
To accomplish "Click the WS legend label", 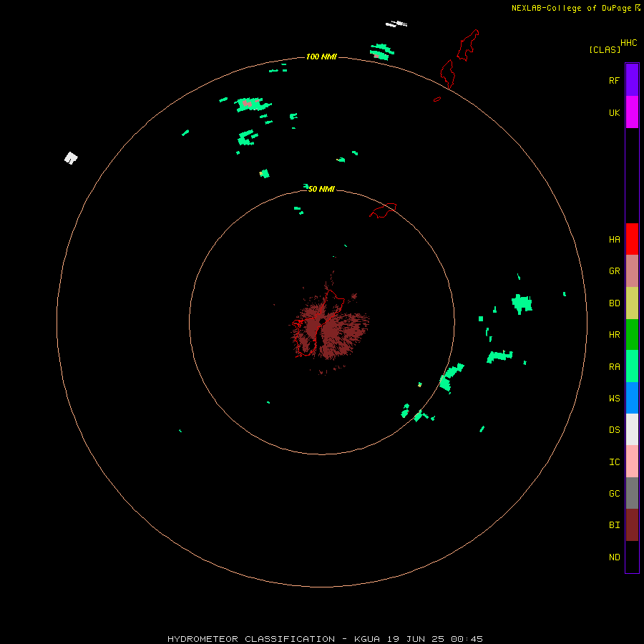I will pos(614,399).
